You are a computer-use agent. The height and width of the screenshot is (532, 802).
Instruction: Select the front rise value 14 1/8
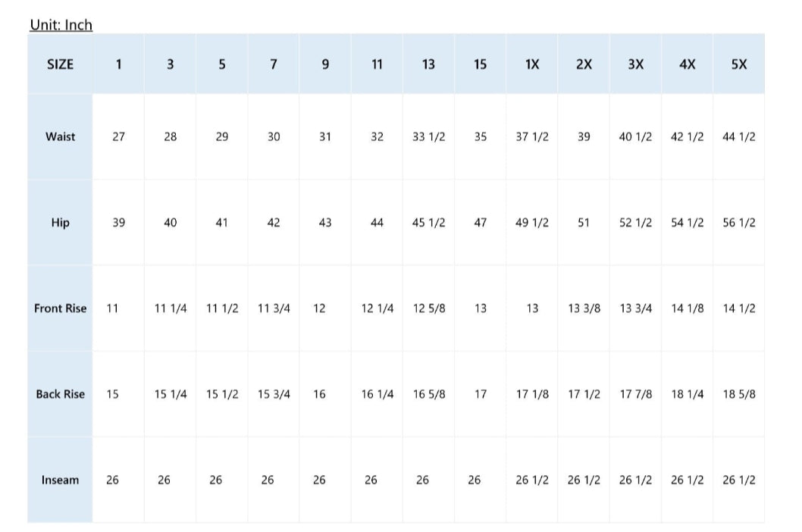click(x=687, y=308)
